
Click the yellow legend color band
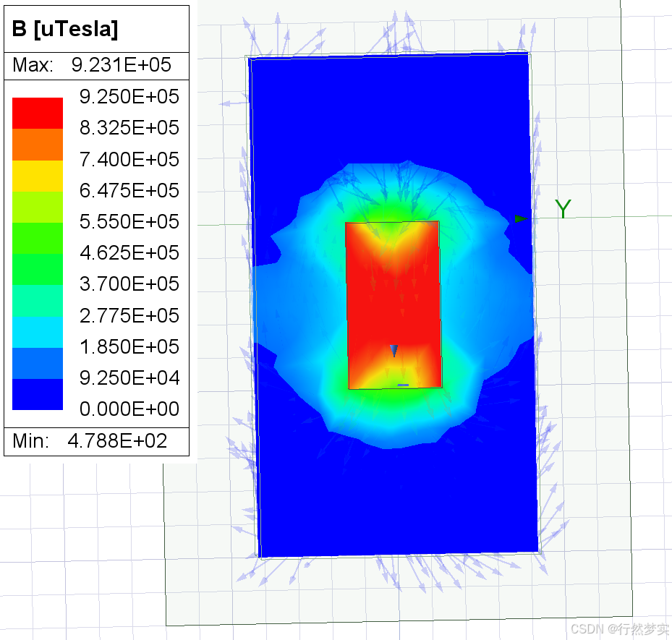(x=38, y=176)
